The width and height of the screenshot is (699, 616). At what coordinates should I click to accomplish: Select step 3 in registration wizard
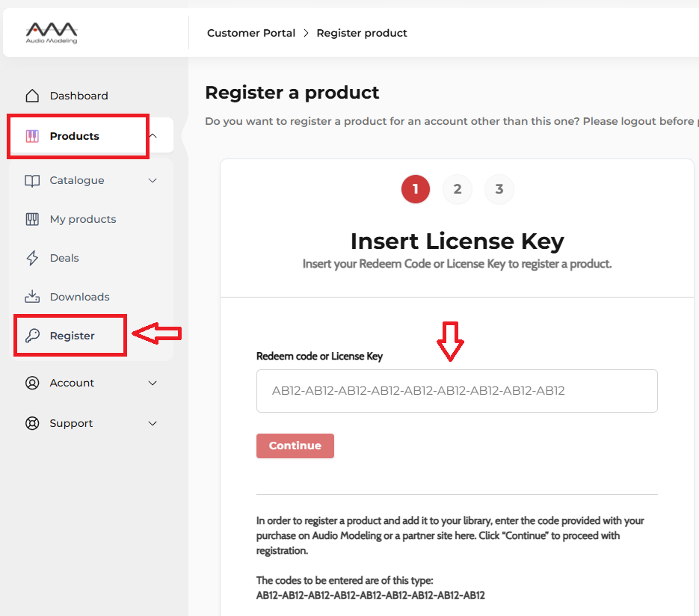pyautogui.click(x=499, y=189)
